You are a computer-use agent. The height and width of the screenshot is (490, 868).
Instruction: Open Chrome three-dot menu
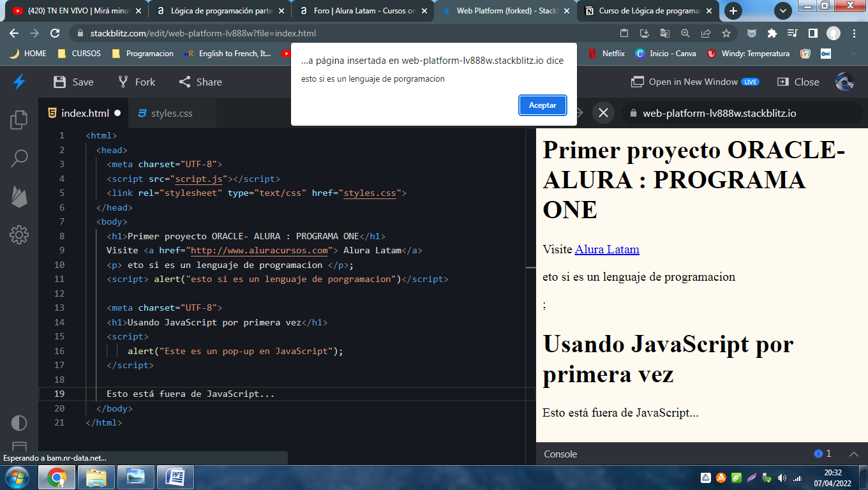854,33
